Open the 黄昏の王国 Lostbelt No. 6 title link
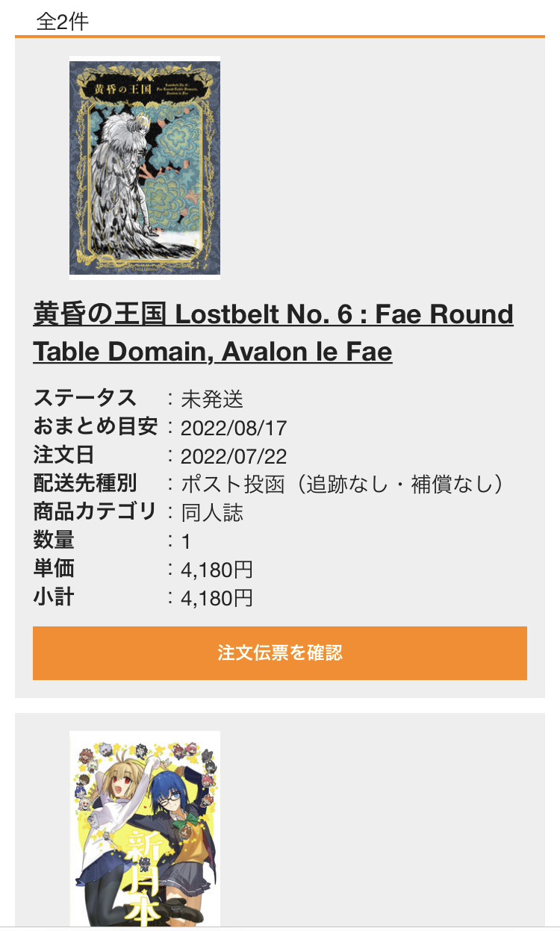Screen dimensions: 560x931 273,332
